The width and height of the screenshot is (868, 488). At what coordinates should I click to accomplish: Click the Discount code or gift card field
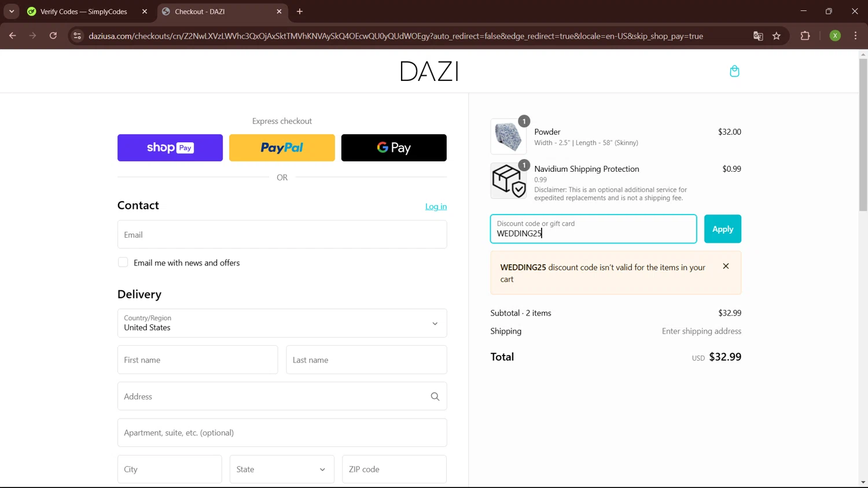tap(593, 229)
